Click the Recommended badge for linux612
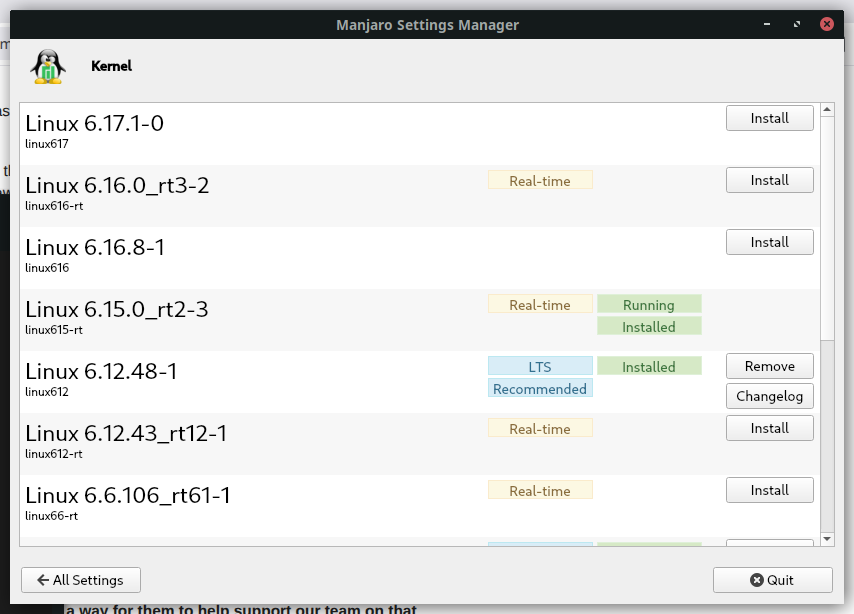This screenshot has height=614, width=854. [540, 389]
